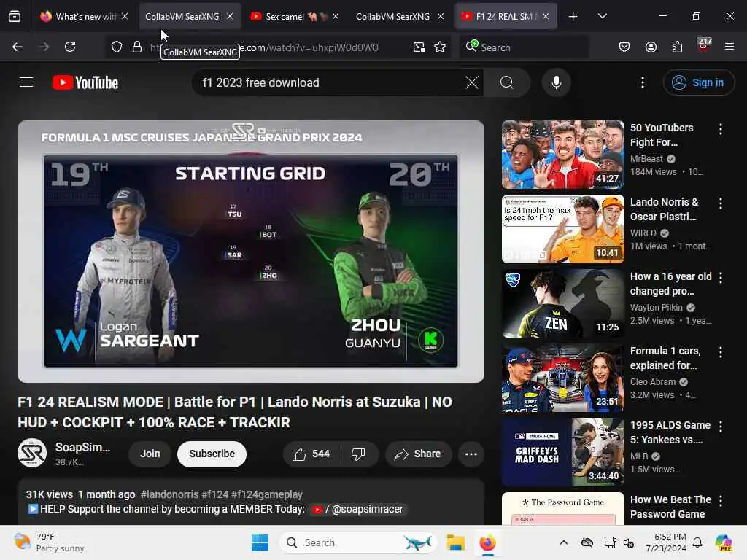Open tracking protection shield icon
747x560 pixels.
(117, 47)
